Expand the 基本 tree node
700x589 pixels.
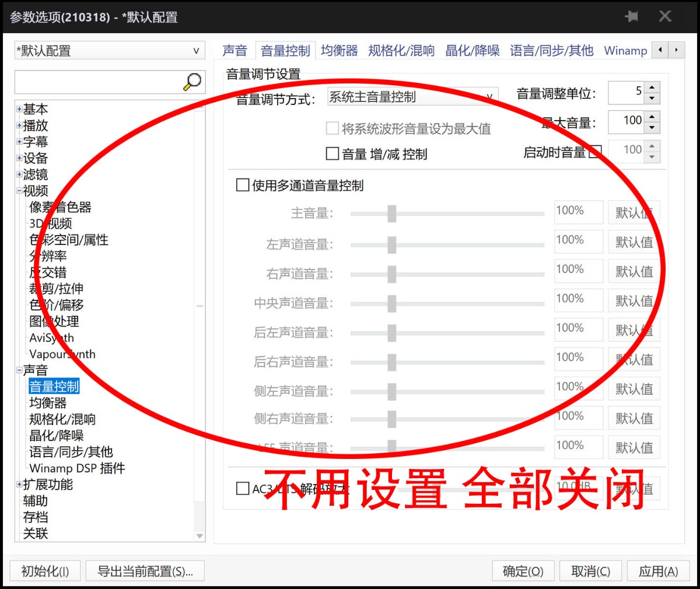19,109
